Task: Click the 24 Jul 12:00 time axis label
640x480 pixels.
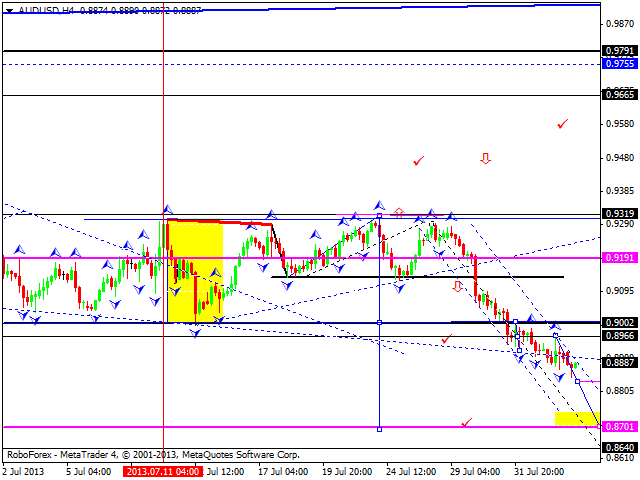Action: tap(413, 470)
